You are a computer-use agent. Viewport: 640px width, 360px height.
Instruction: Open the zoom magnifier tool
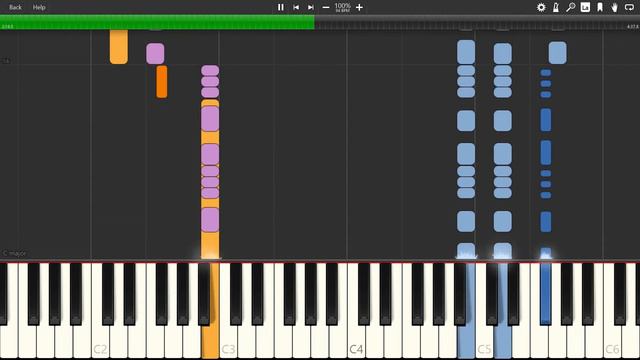tap(571, 7)
